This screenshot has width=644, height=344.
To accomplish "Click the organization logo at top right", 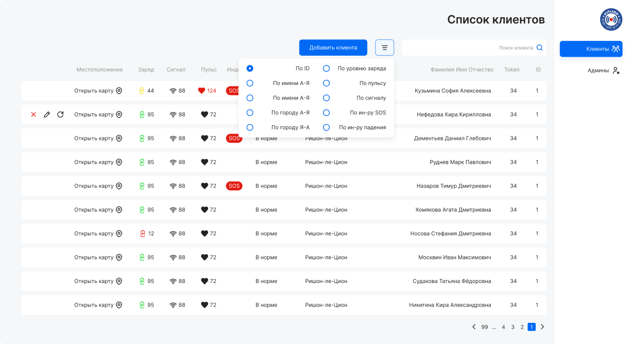I will pos(611,20).
